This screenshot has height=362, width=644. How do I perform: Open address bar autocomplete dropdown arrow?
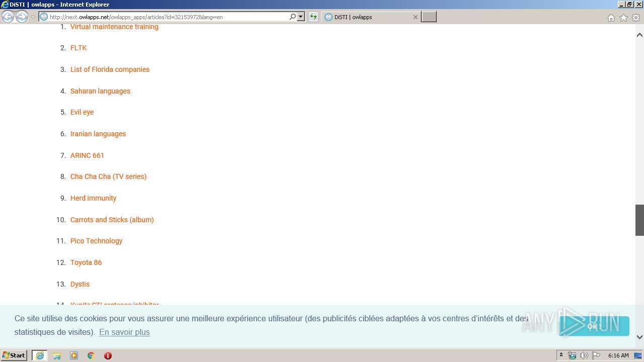coord(301,17)
